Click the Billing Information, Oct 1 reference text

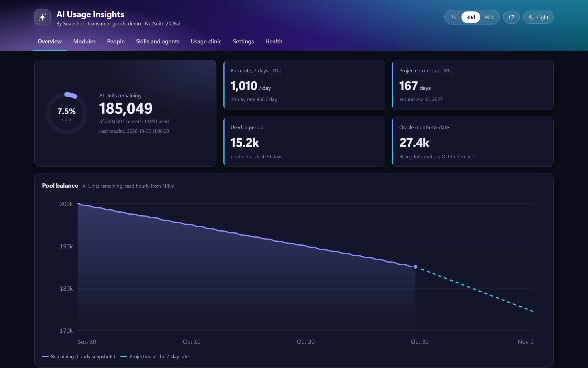tap(436, 157)
